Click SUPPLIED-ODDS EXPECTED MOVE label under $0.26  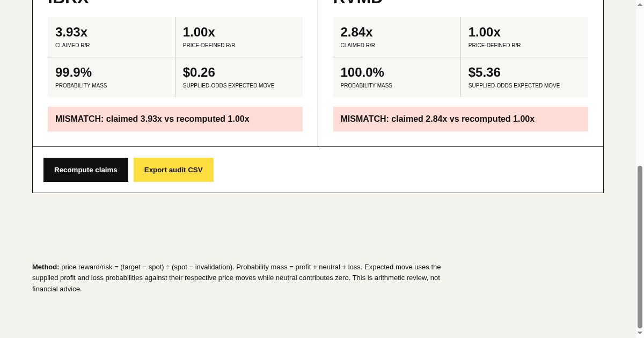(x=229, y=86)
